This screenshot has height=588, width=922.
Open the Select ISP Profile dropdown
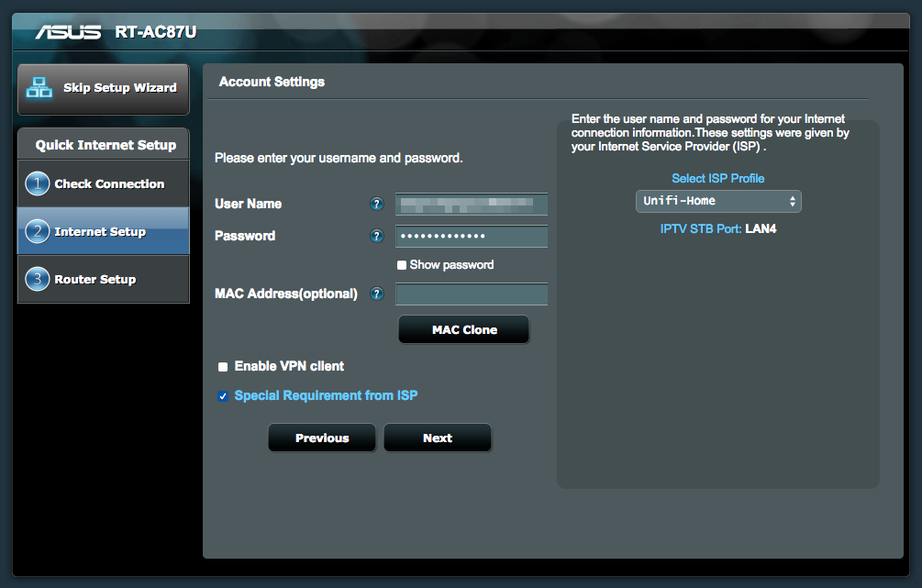point(718,201)
